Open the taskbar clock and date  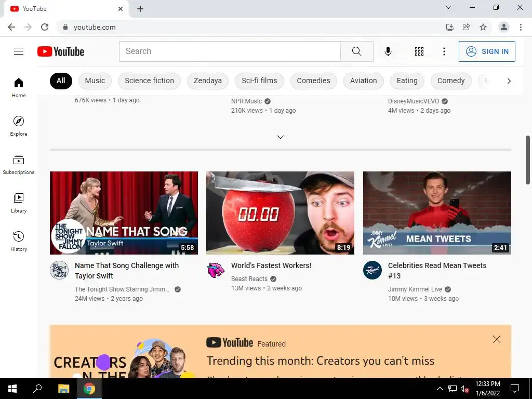pyautogui.click(x=487, y=389)
